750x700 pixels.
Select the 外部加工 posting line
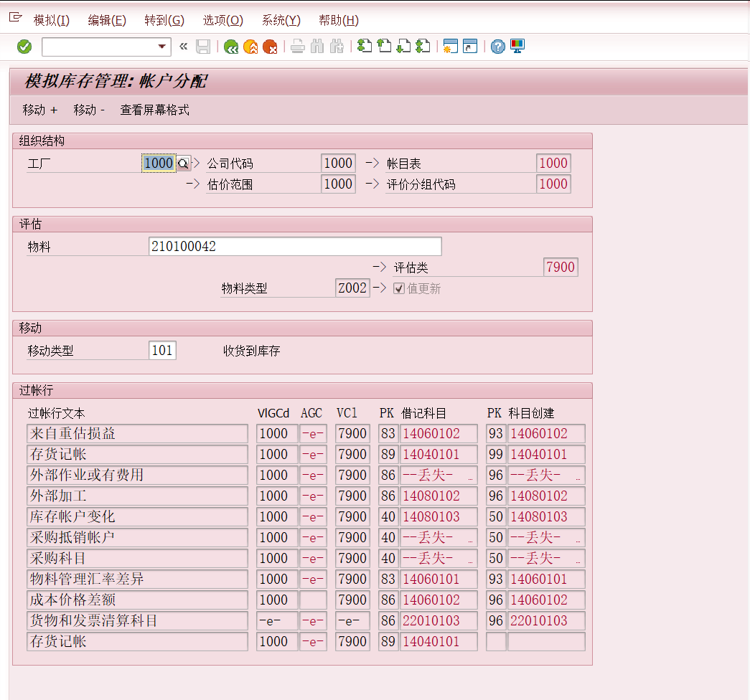coord(137,496)
